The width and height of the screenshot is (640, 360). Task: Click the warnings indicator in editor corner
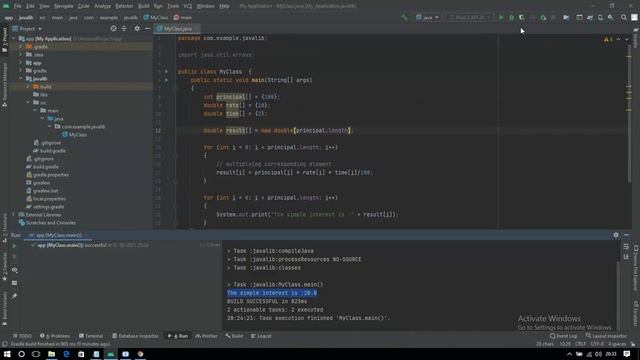[x=608, y=39]
